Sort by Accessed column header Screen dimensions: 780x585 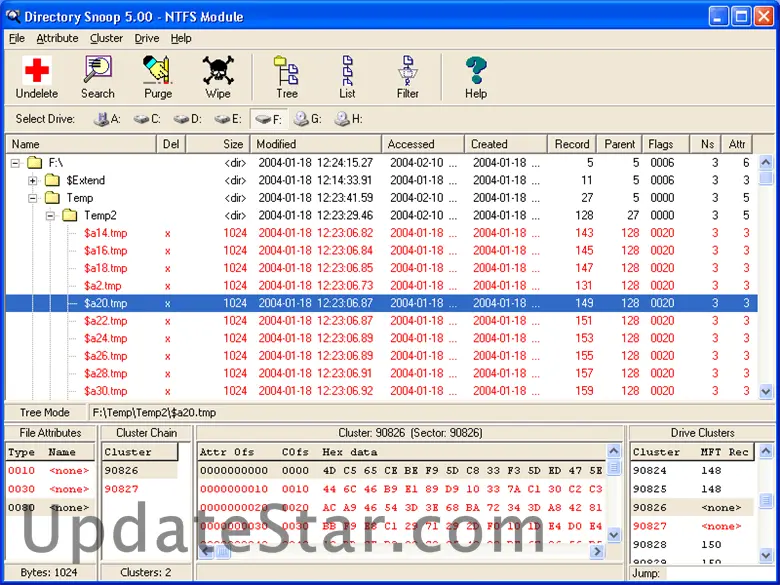tap(423, 144)
